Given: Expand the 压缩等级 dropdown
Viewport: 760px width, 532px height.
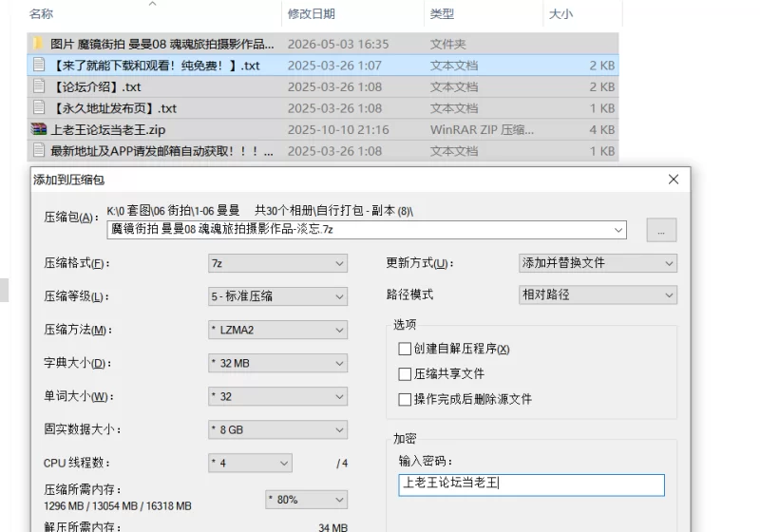Looking at the screenshot, I should (277, 296).
